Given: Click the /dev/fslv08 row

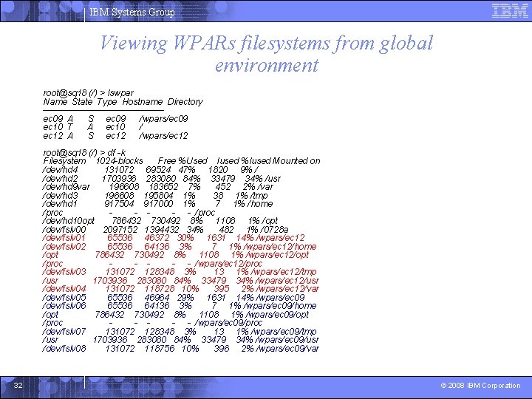Looking at the screenshot, I should point(181,349).
